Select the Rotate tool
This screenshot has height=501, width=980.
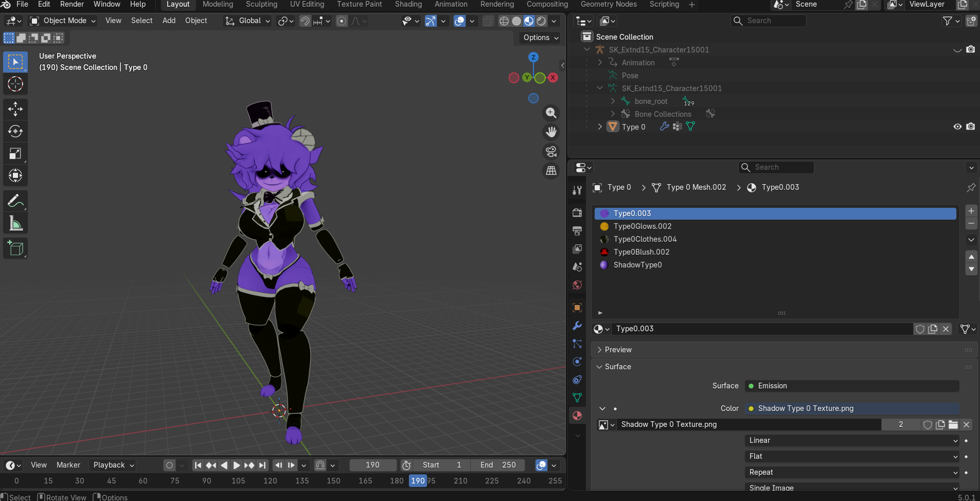click(x=15, y=131)
